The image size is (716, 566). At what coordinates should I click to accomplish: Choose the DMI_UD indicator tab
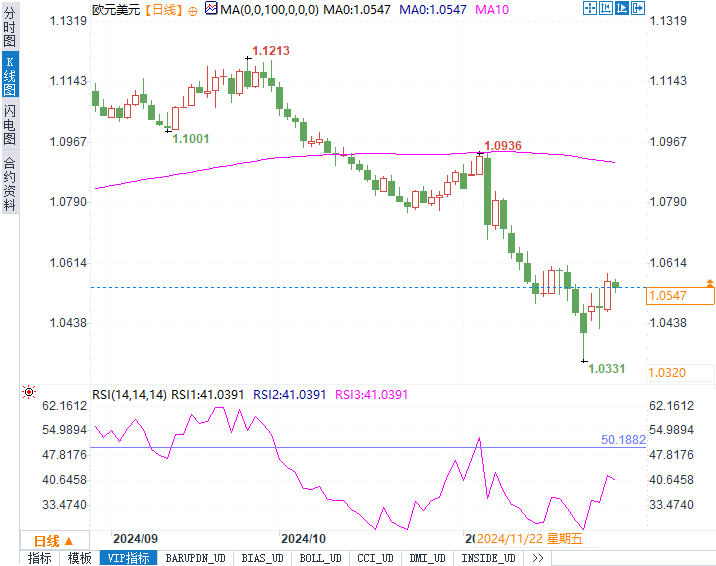(427, 558)
